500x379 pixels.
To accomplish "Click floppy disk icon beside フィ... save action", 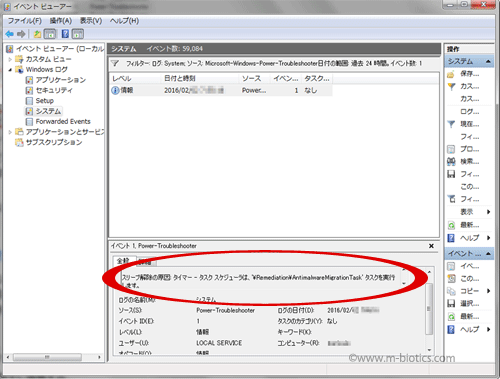I will (x=451, y=174).
